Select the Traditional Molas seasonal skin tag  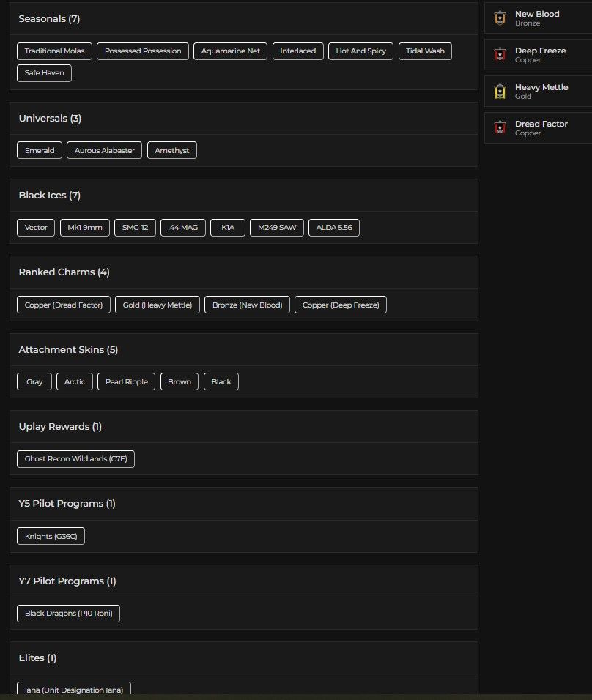tap(54, 51)
